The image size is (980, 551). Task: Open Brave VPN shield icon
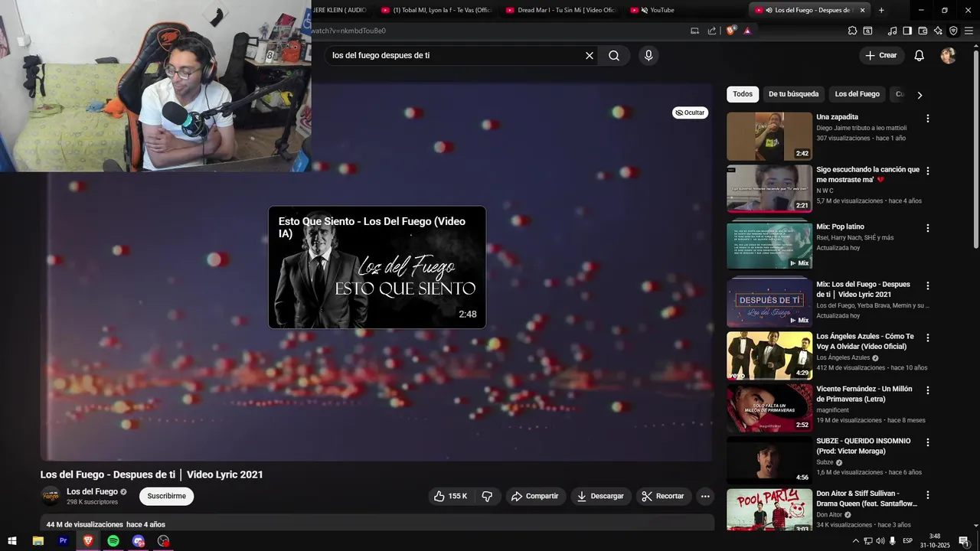coord(953,31)
